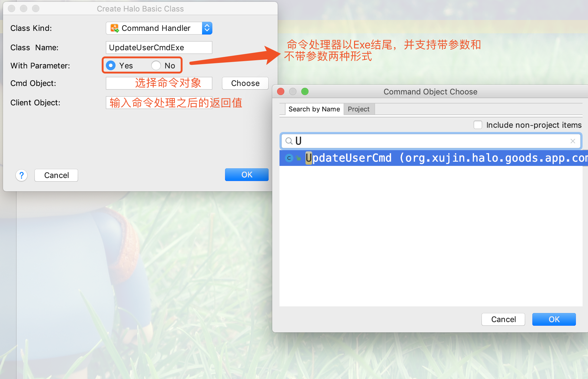
Task: Select UpdateUserCmd in the results list
Action: click(x=434, y=158)
